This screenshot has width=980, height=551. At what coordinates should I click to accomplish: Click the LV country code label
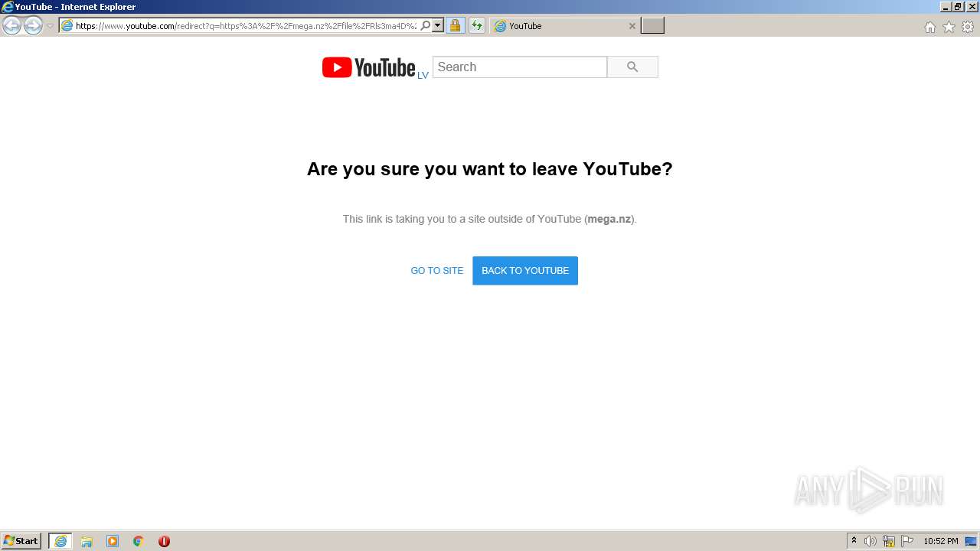coord(423,75)
